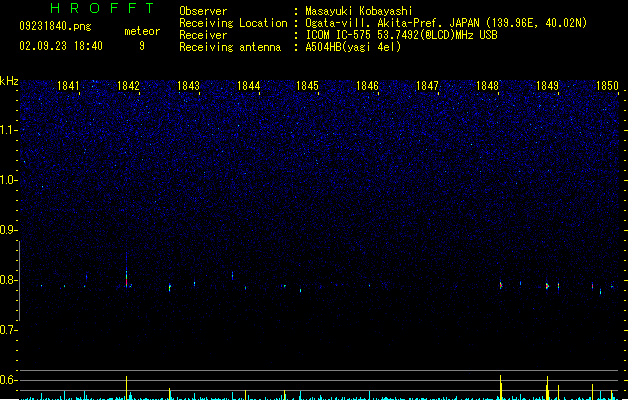The image size is (629, 400).
Task: Click the 0.9 kHz frequency tick label
Action: tap(8, 230)
